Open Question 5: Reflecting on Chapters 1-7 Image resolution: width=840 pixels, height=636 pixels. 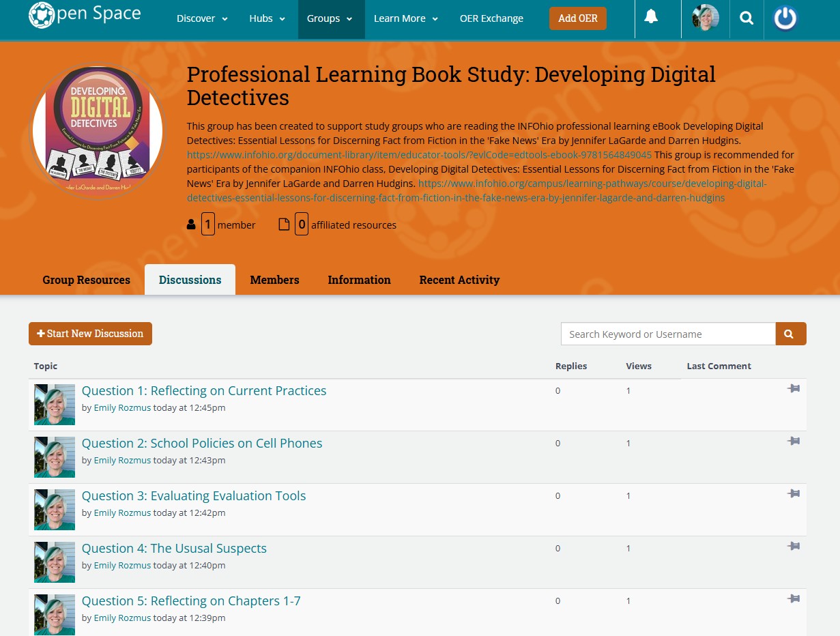[x=191, y=601]
